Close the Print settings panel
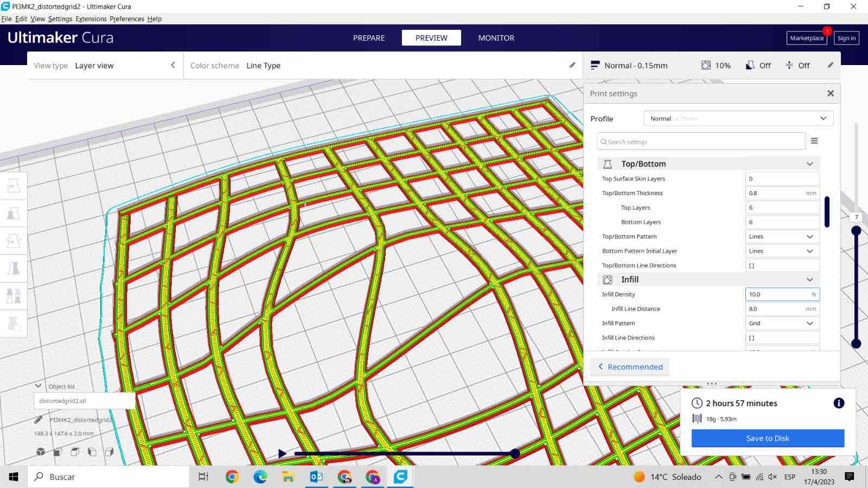The height and width of the screenshot is (488, 868). pyautogui.click(x=831, y=93)
